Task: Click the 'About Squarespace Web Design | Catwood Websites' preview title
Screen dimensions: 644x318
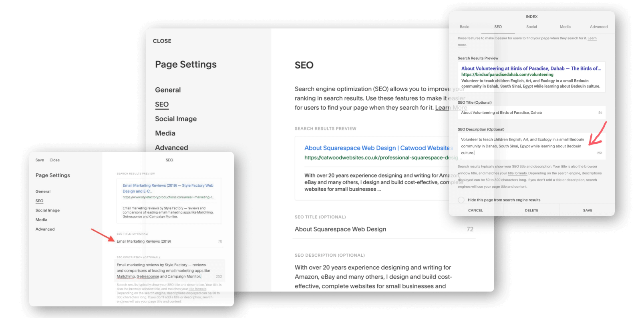Action: click(x=378, y=148)
